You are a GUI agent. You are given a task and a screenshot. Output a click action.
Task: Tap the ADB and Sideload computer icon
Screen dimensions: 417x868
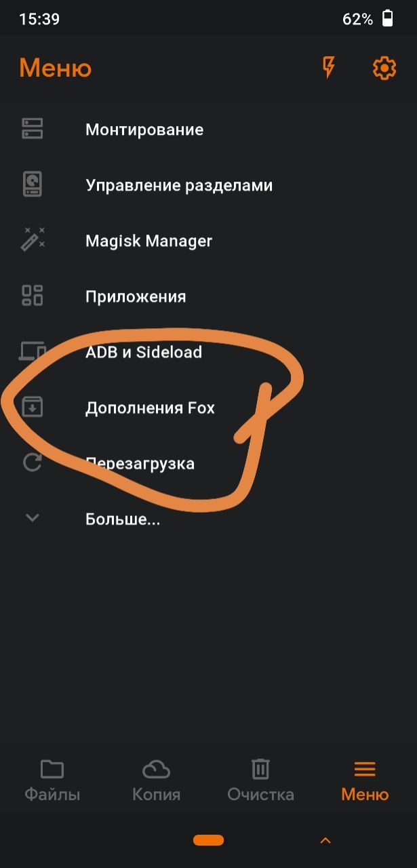pyautogui.click(x=33, y=351)
